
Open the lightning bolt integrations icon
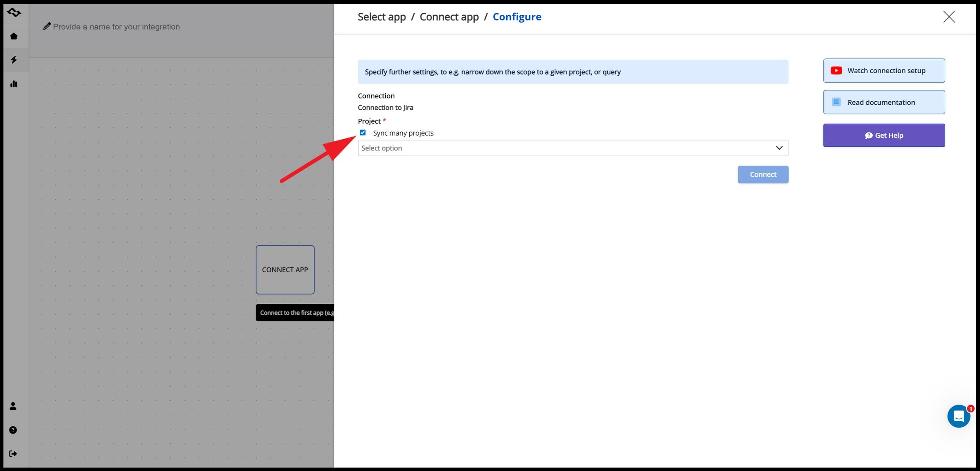[14, 60]
